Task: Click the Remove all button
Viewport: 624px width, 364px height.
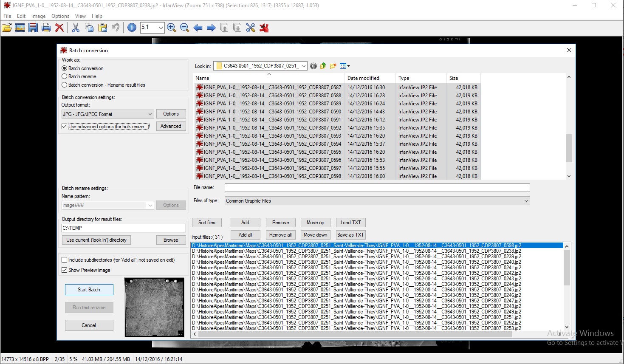Action: tap(281, 235)
